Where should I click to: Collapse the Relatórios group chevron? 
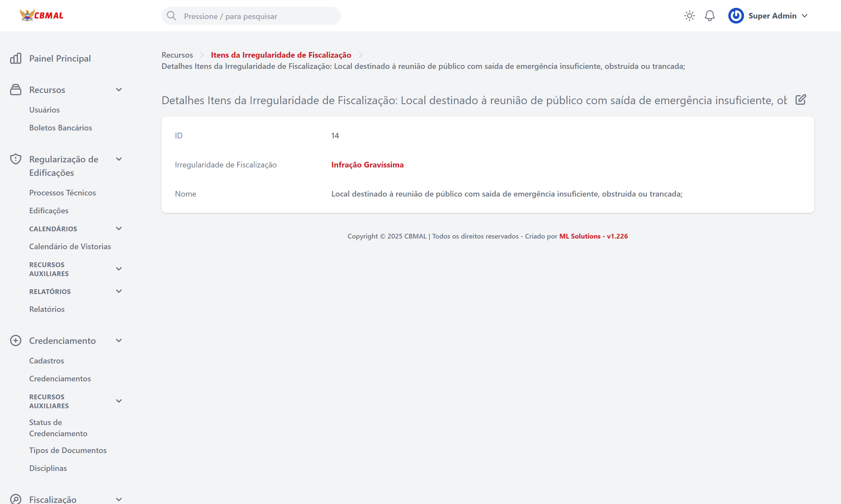click(119, 291)
